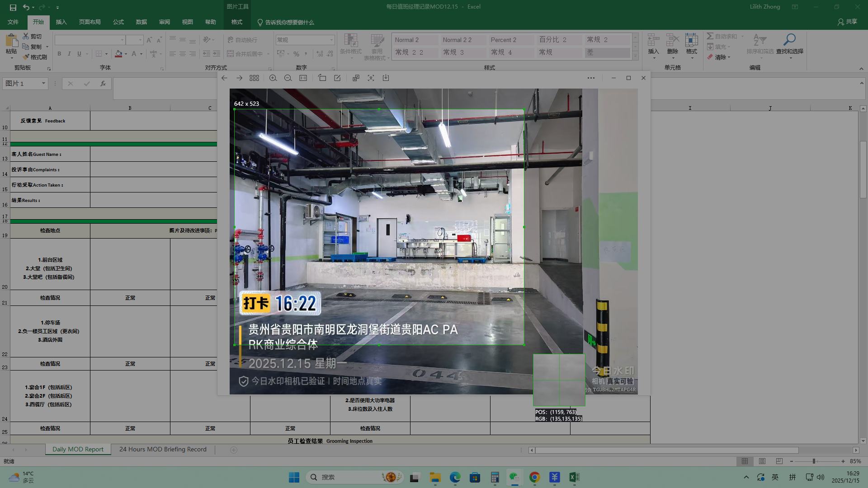Click the save-as download icon in viewer

[386, 78]
